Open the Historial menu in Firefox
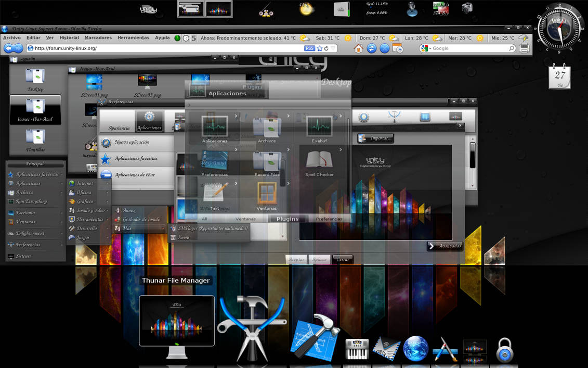 (69, 37)
